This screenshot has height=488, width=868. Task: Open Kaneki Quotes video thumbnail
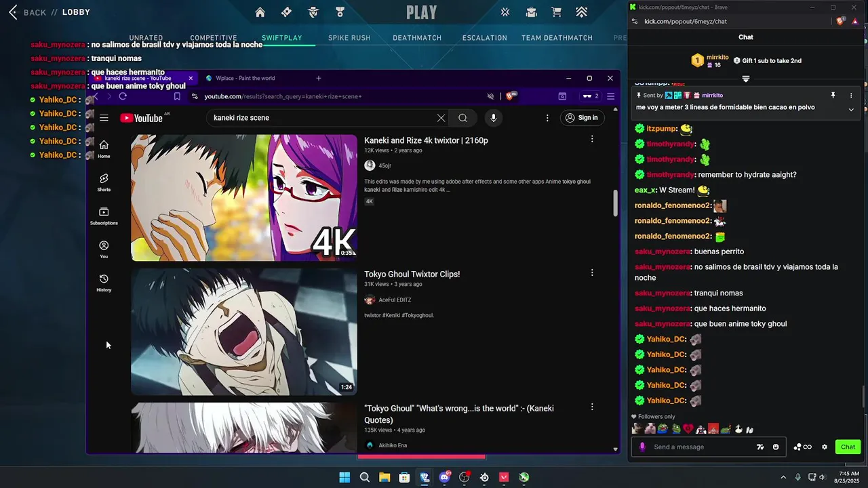pos(244,428)
